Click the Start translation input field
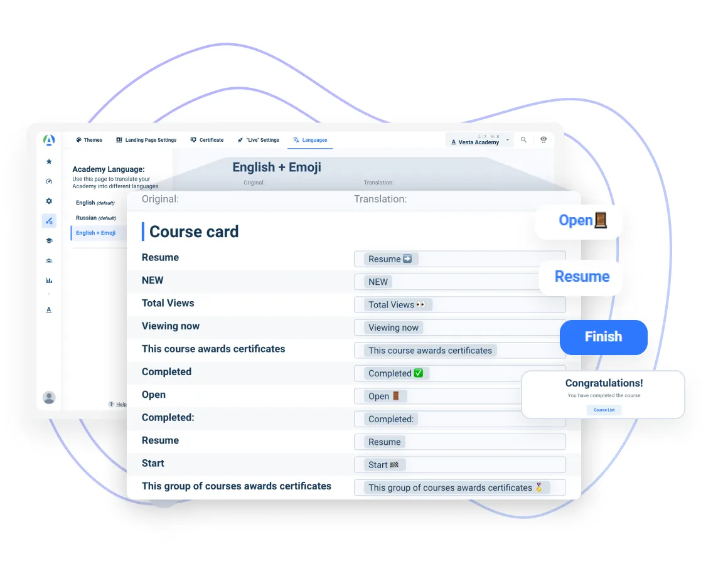728x581 pixels. pyautogui.click(x=459, y=465)
